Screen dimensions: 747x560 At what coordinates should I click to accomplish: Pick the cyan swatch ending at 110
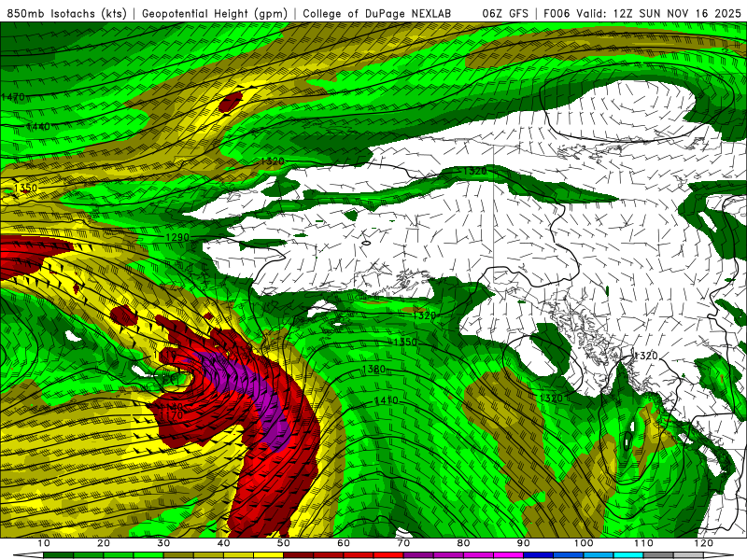click(628, 555)
